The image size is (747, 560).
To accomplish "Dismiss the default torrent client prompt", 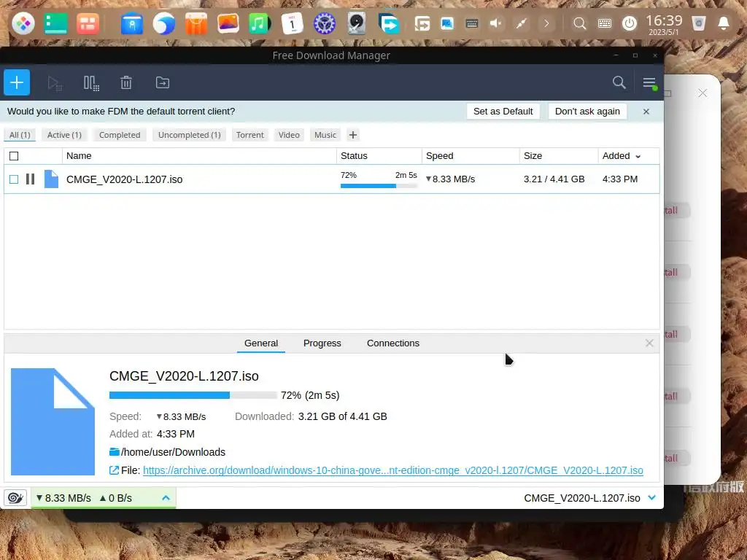I will (646, 112).
